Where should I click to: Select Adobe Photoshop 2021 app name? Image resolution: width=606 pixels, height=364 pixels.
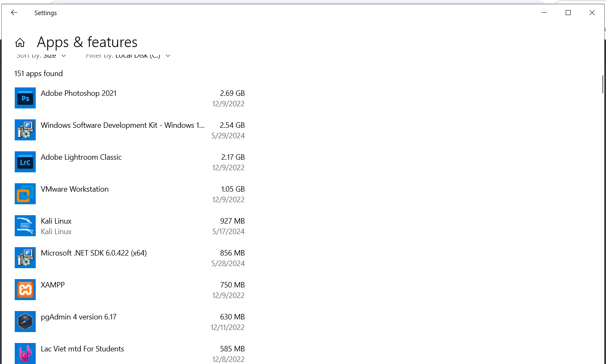[x=79, y=93]
